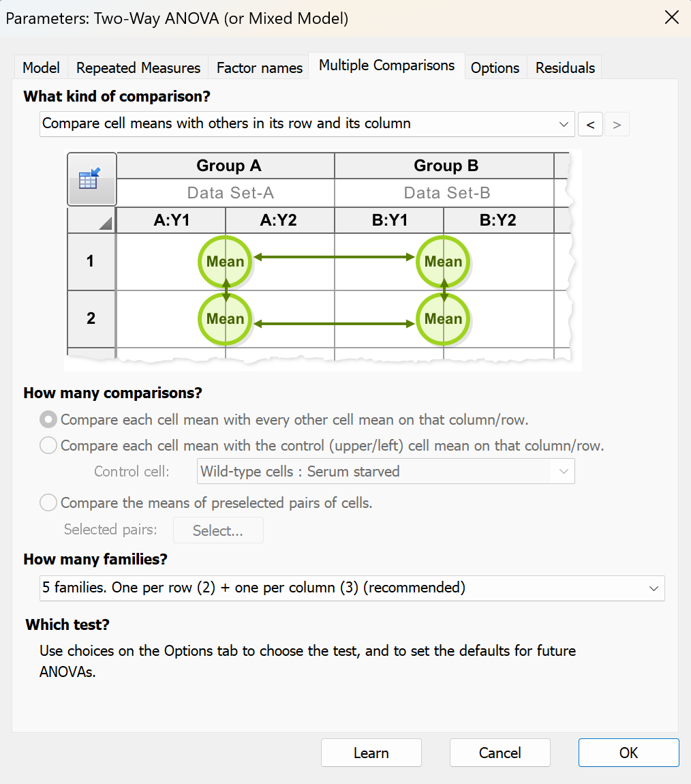Image resolution: width=691 pixels, height=784 pixels.
Task: Click the Learn button
Action: point(371,753)
